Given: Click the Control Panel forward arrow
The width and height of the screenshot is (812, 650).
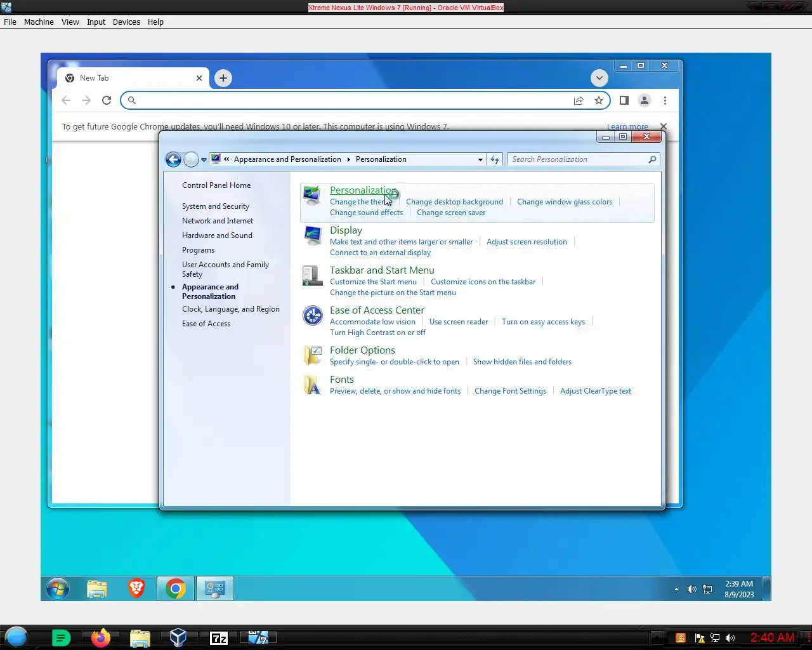Looking at the screenshot, I should point(191,159).
